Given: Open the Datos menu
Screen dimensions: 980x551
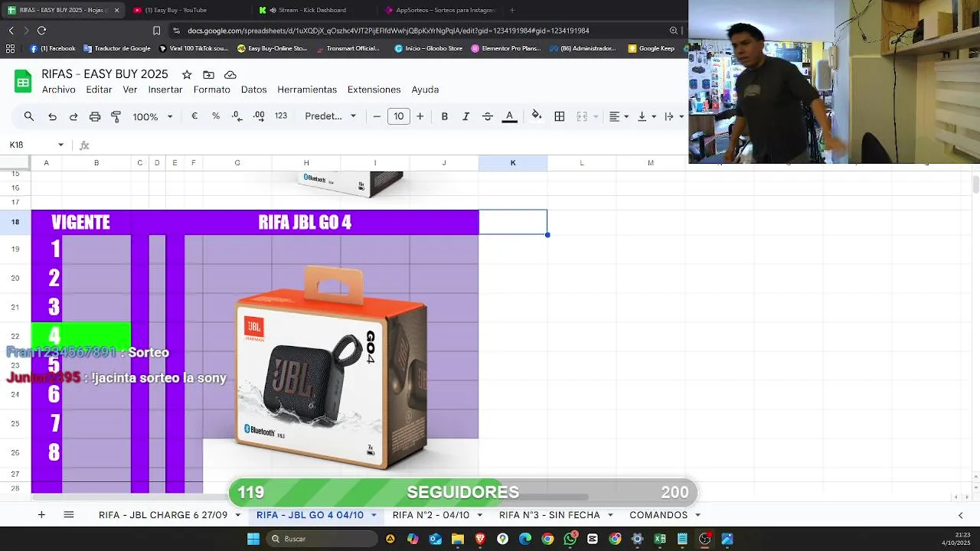Looking at the screenshot, I should (254, 90).
